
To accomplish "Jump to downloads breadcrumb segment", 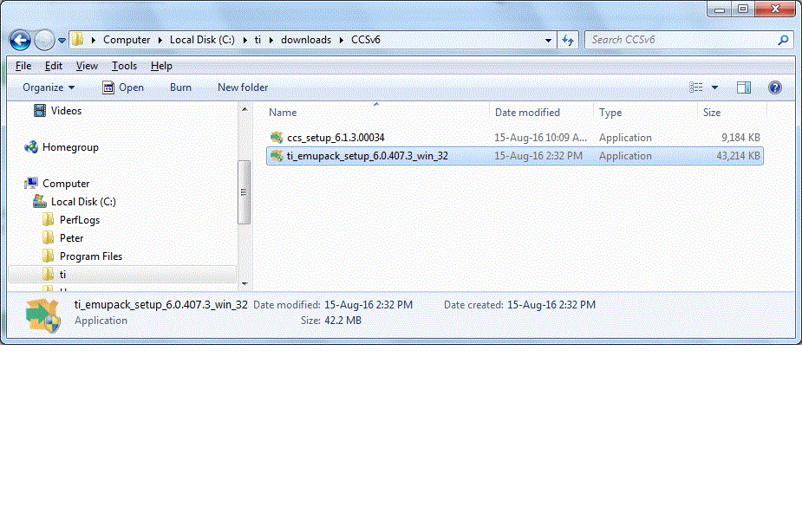I will [306, 39].
